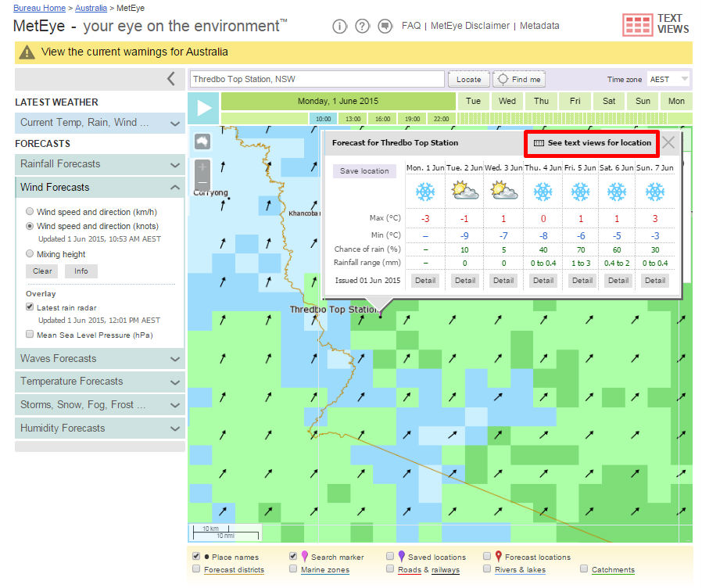This screenshot has height=588, width=702.
Task: Open the help question mark icon
Action: (362, 27)
